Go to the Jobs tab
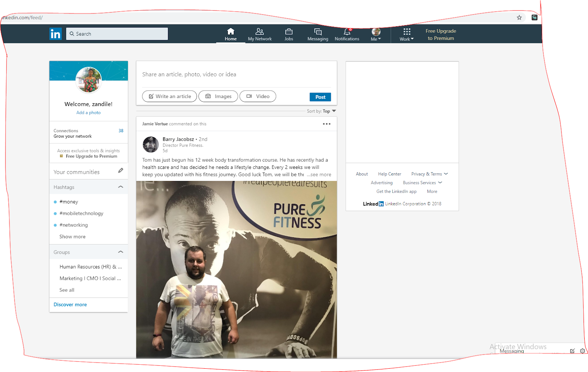Viewport: 588px width, 372px height. pyautogui.click(x=289, y=34)
